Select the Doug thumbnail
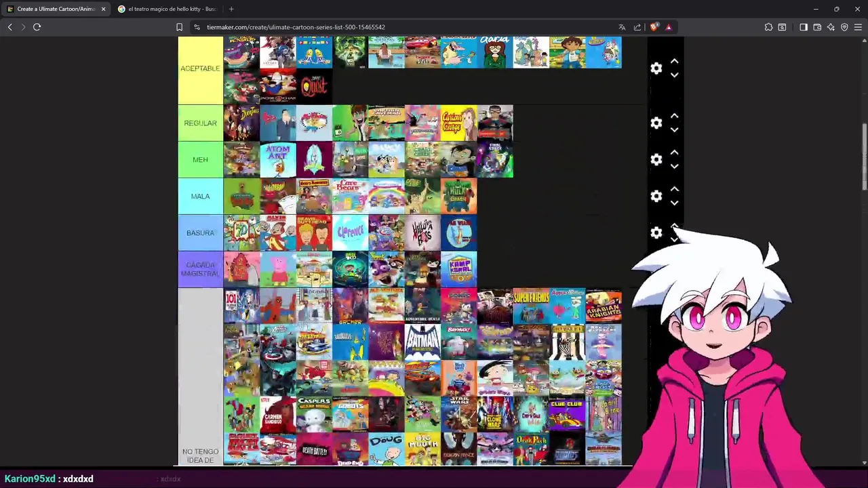The width and height of the screenshot is (868, 488). pos(387,450)
